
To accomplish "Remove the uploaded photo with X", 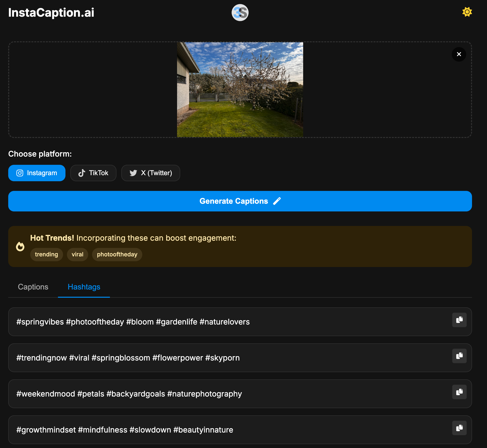I will pyautogui.click(x=459, y=54).
